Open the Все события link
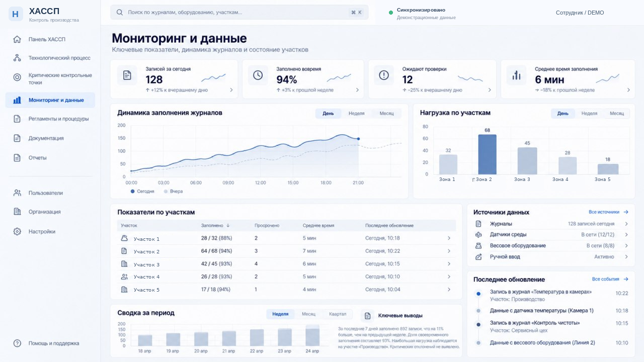 point(610,279)
